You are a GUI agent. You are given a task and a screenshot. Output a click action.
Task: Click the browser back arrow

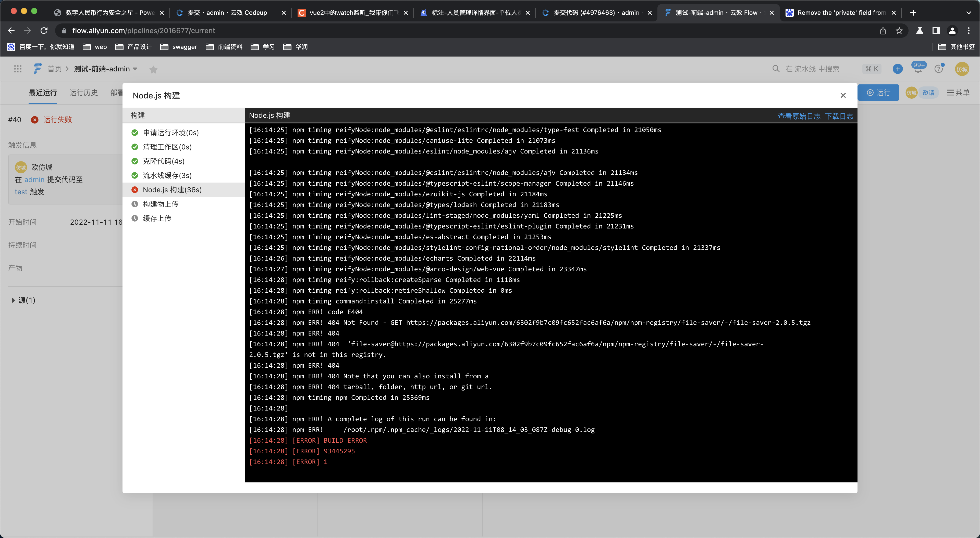[x=11, y=30]
